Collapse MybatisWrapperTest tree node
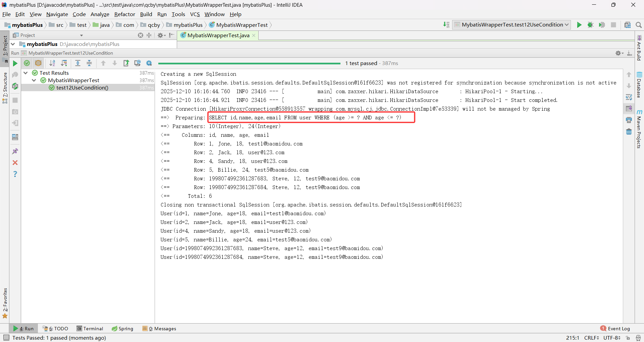Screen dimensions: 644x342 point(34,80)
